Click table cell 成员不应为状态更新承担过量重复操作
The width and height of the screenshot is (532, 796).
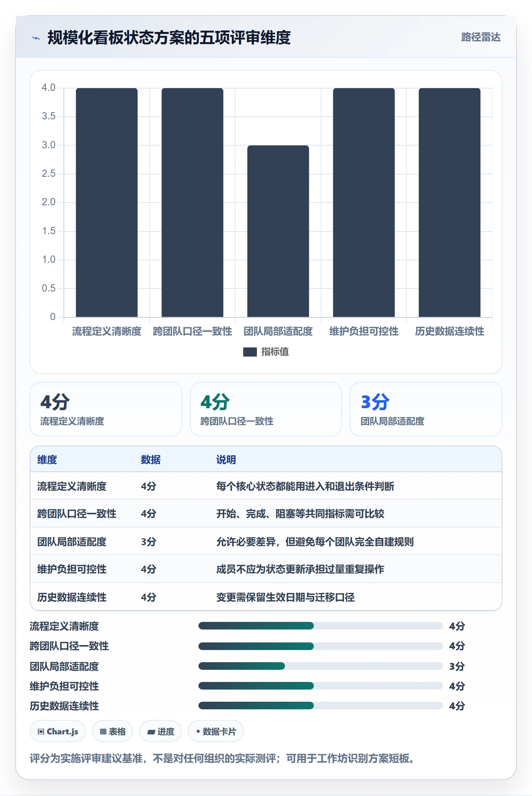[300, 569]
